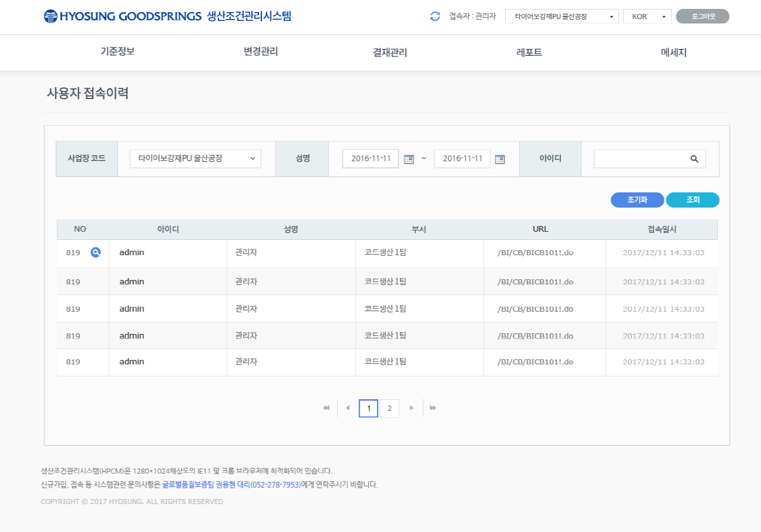
Task: Open the calendar picker for the end date
Action: [500, 159]
